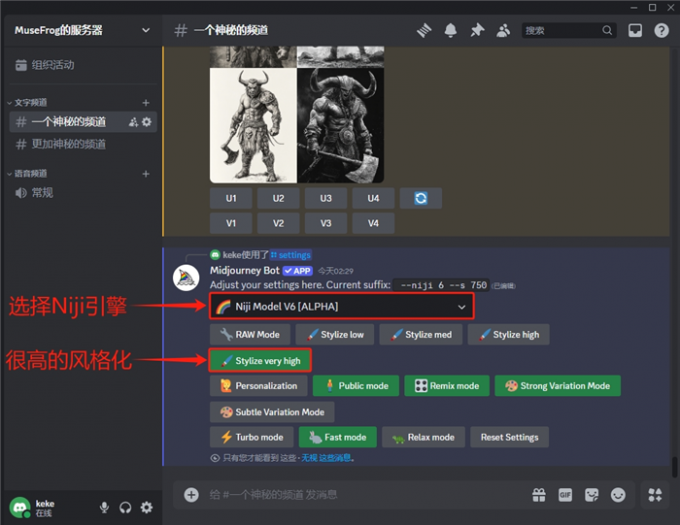Toggle the Personalization setting

pyautogui.click(x=258, y=386)
